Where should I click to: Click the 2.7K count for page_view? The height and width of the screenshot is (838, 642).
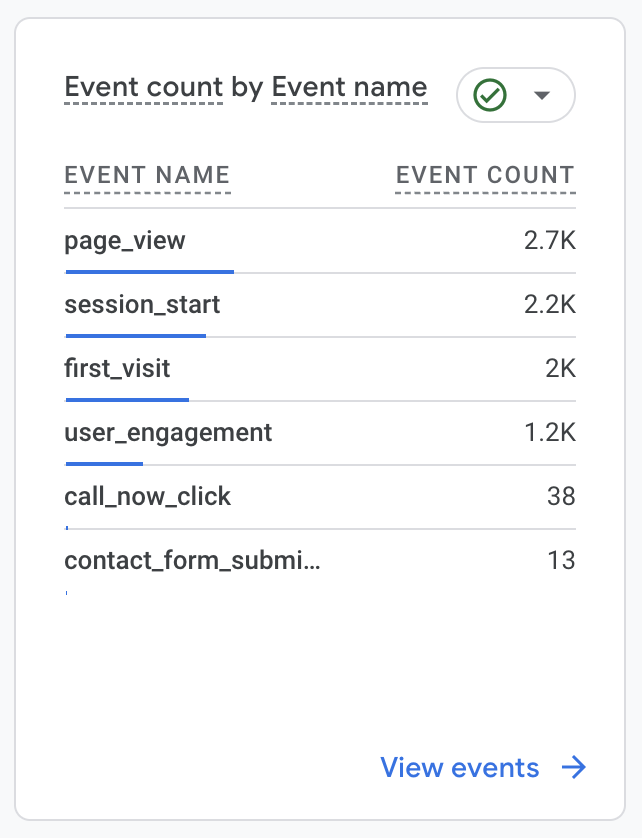click(x=550, y=241)
